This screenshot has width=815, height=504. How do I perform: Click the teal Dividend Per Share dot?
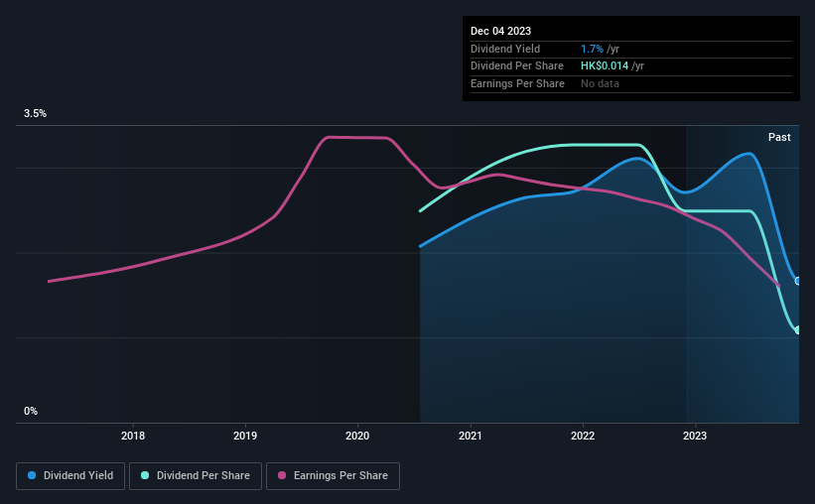145,475
